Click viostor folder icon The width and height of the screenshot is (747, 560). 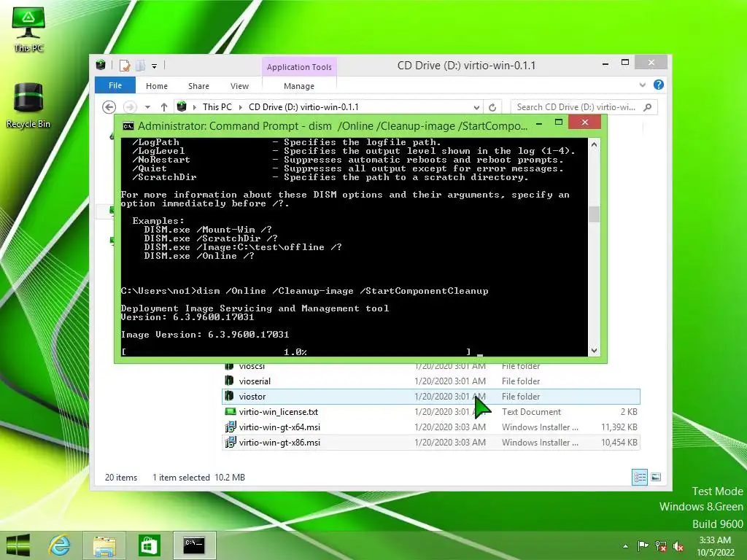tap(230, 396)
